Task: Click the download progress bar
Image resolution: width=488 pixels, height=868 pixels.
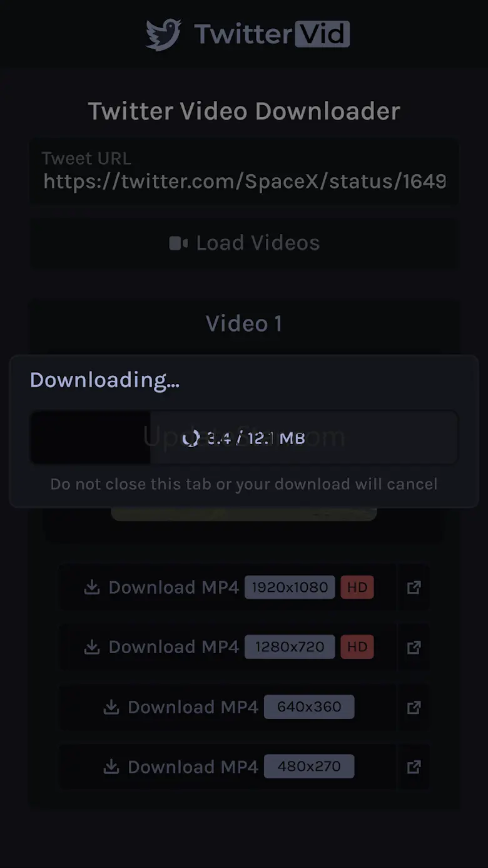Action: (x=244, y=437)
